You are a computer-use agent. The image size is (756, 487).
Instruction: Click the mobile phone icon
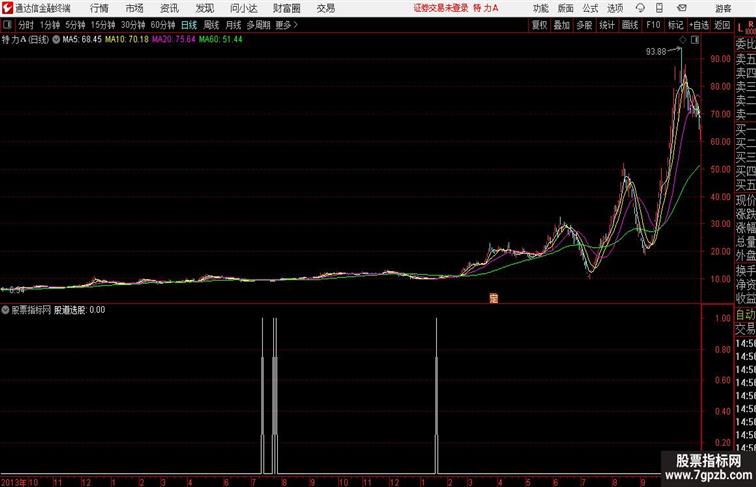(659, 8)
